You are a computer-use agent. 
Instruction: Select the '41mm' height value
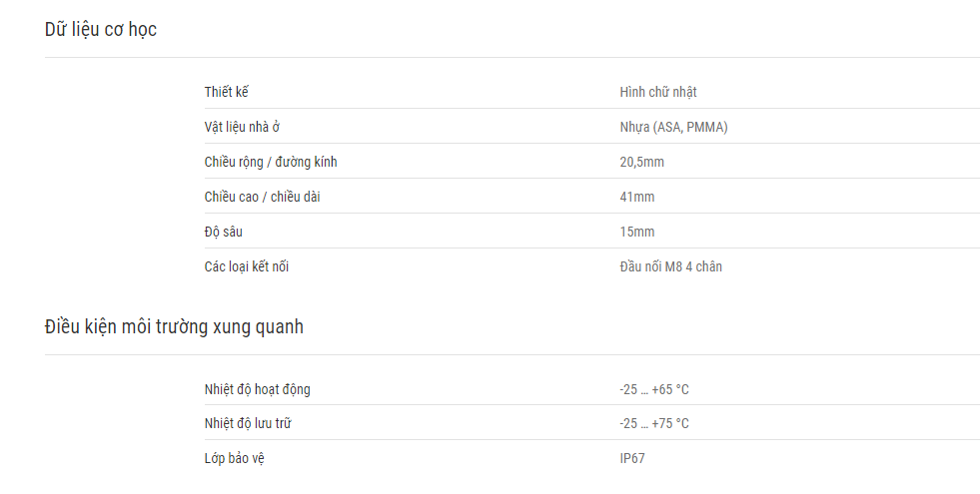636,197
